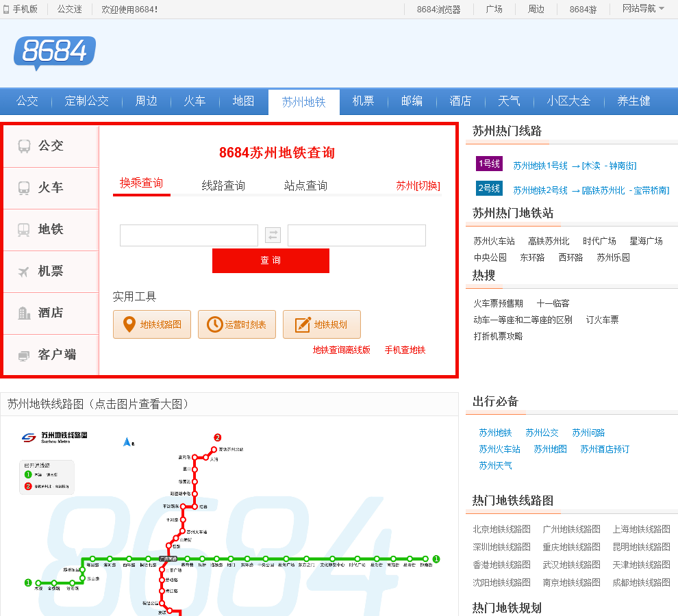Click the map pin icon on 地铁线路图 button
The width and height of the screenshot is (678, 616).
[129, 324]
